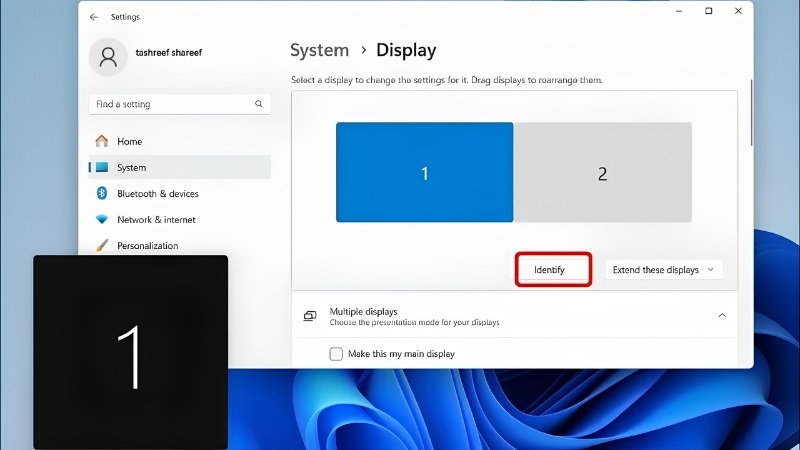The width and height of the screenshot is (800, 450).
Task: Click the Identify button
Action: pos(553,269)
